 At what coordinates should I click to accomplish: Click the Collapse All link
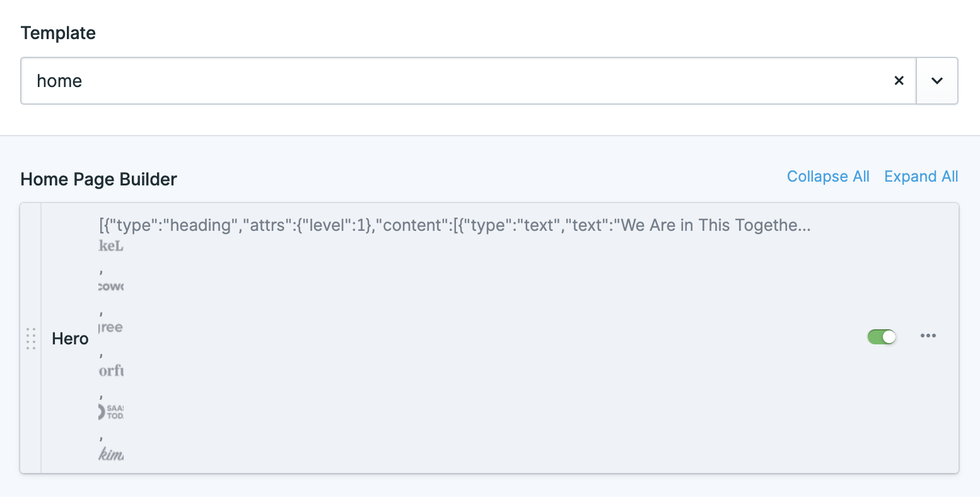pyautogui.click(x=828, y=177)
